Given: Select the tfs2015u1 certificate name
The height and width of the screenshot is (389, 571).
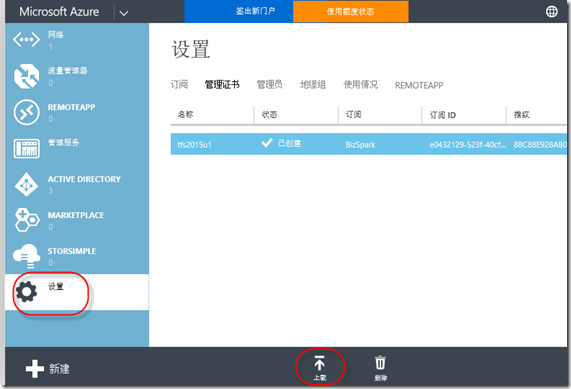Looking at the screenshot, I should coord(194,145).
